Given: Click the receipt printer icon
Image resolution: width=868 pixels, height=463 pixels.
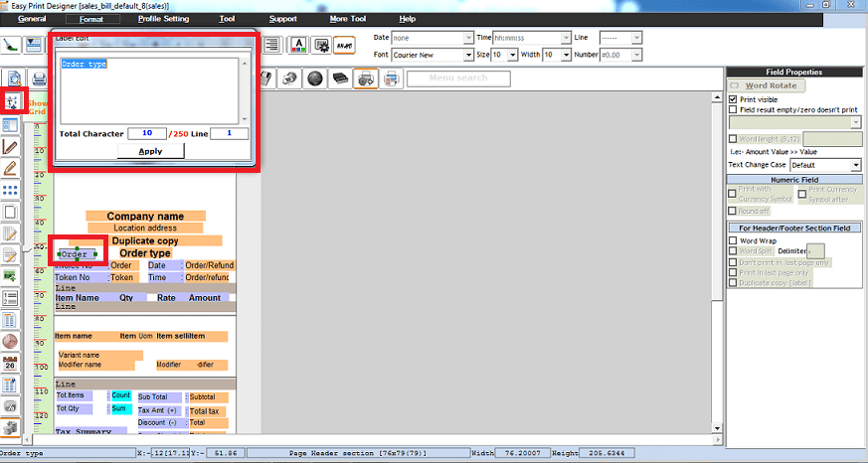Looking at the screenshot, I should pyautogui.click(x=289, y=78).
